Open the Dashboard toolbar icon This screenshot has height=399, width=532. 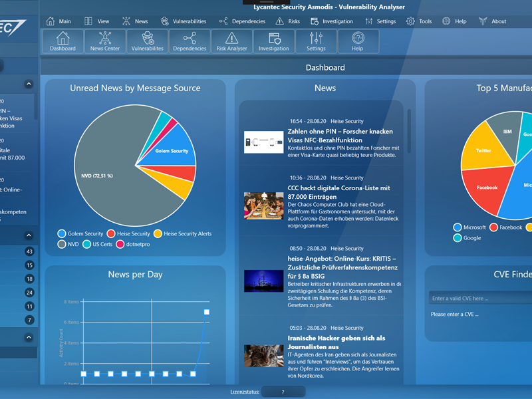(63, 41)
